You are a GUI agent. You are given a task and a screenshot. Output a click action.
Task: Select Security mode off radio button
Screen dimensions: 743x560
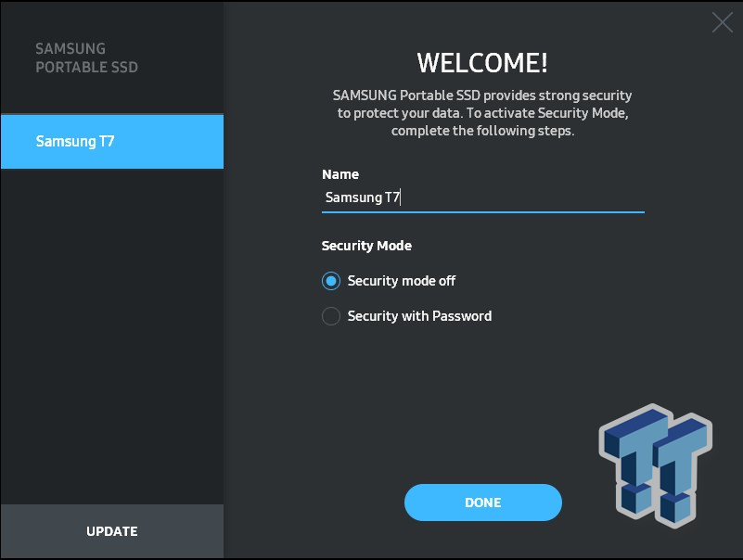pos(331,281)
